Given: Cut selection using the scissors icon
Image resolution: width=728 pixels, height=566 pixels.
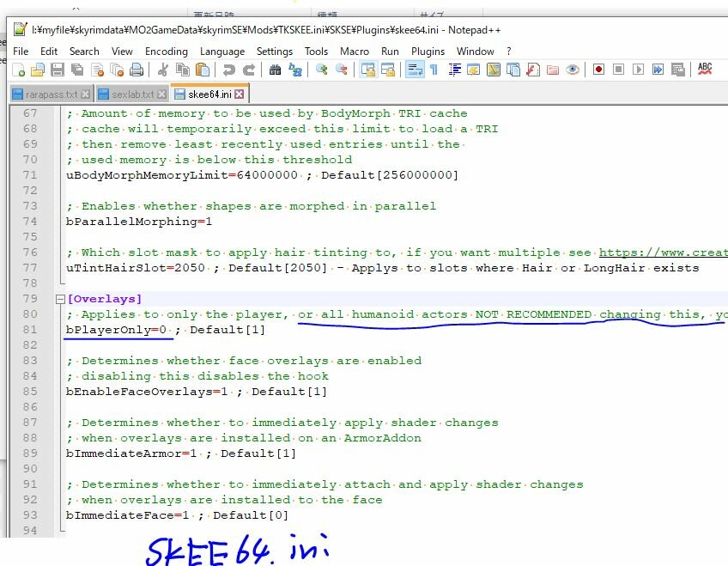Looking at the screenshot, I should 162,70.
